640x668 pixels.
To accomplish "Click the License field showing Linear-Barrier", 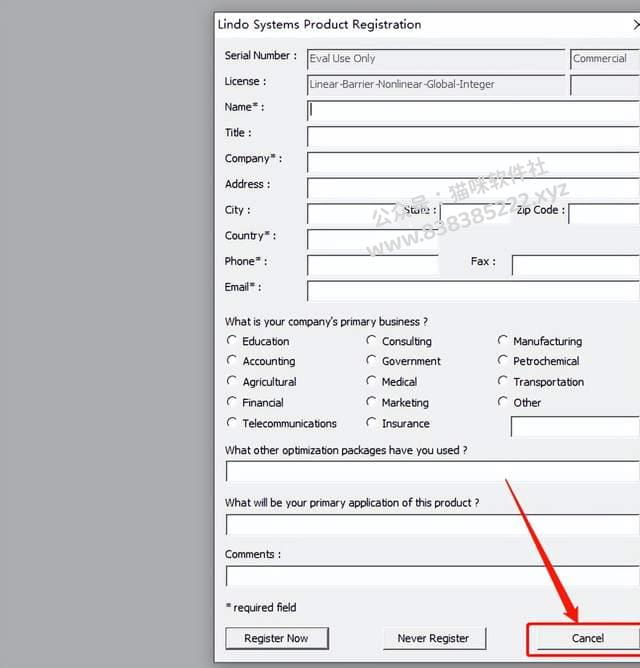I will (x=436, y=85).
